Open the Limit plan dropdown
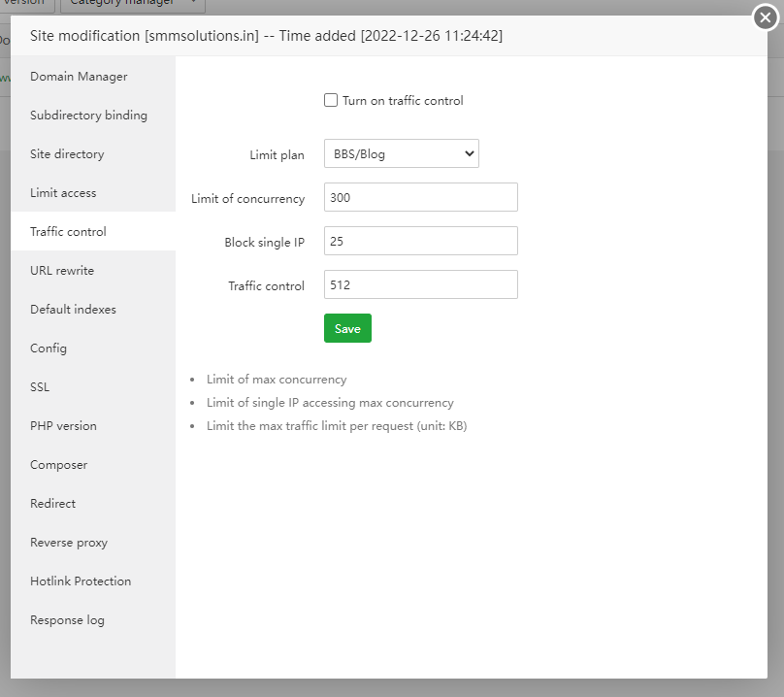Image resolution: width=784 pixels, height=697 pixels. [401, 153]
